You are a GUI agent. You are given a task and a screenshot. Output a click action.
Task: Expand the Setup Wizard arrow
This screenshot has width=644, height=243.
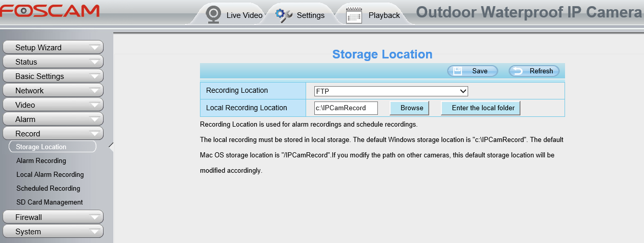[x=95, y=48]
